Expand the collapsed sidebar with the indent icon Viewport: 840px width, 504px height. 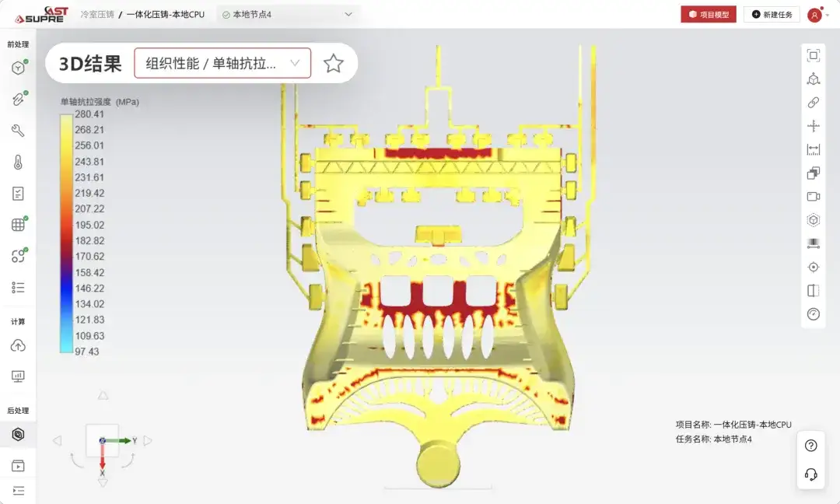(x=18, y=491)
